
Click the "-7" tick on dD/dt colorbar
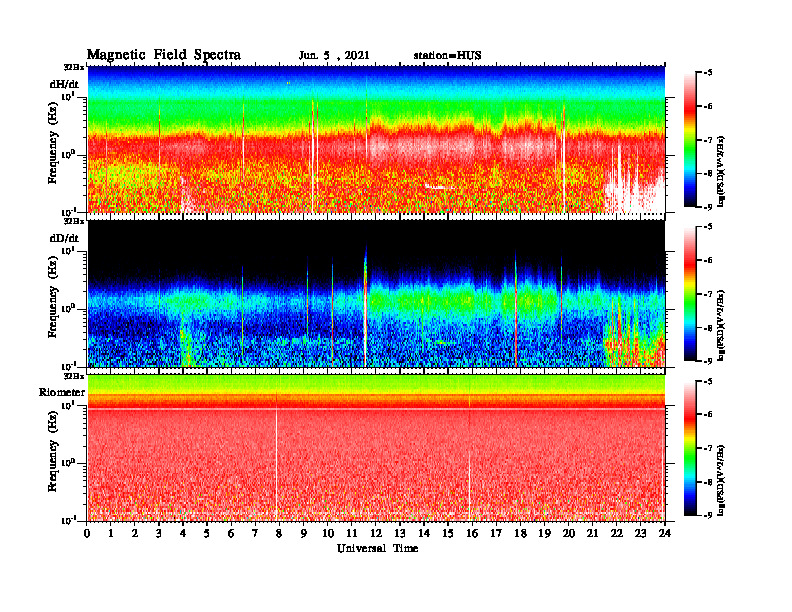[708, 294]
